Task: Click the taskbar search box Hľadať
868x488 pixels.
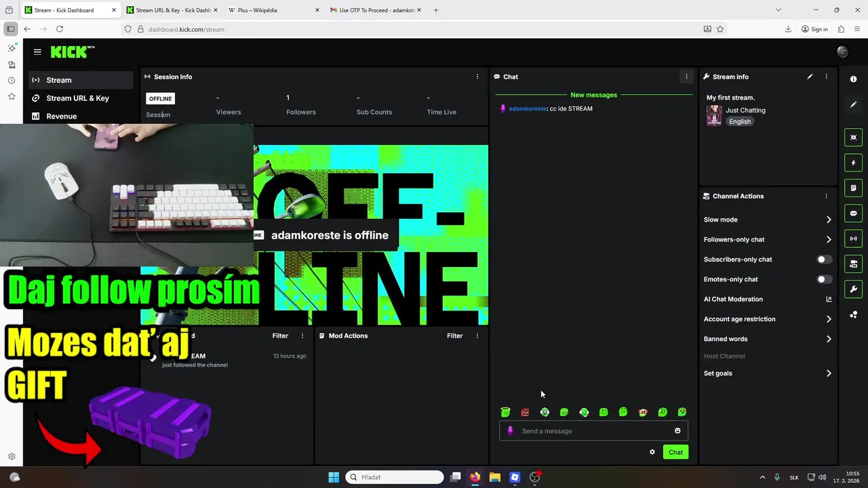Action: click(395, 477)
